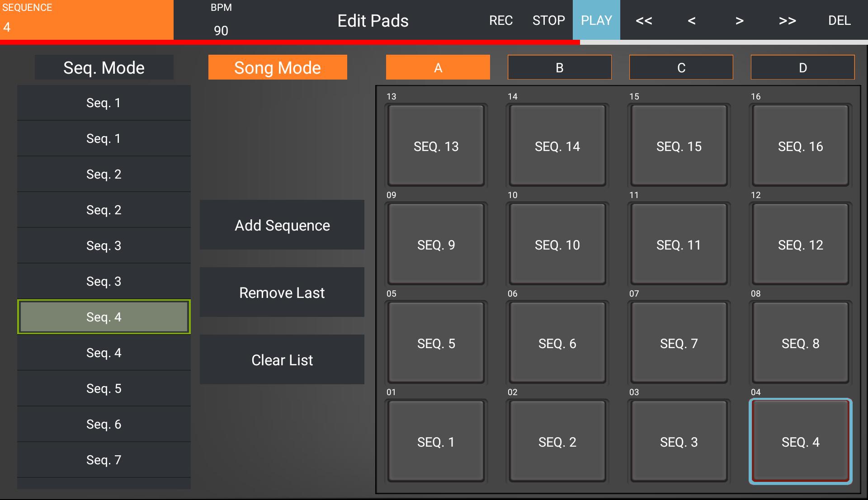Switch to pad bank B

click(559, 67)
